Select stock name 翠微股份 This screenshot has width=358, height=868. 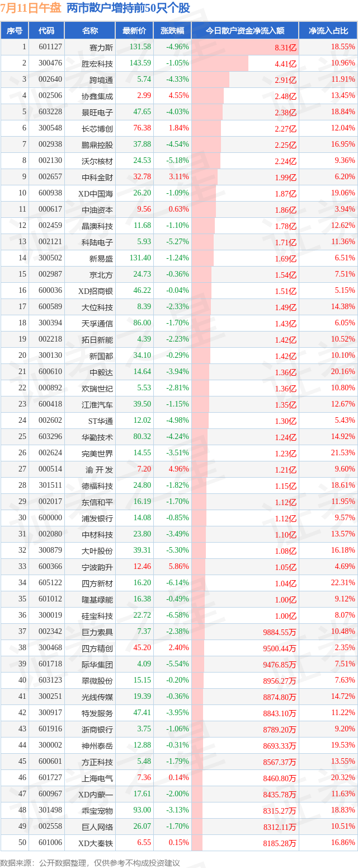(97, 681)
